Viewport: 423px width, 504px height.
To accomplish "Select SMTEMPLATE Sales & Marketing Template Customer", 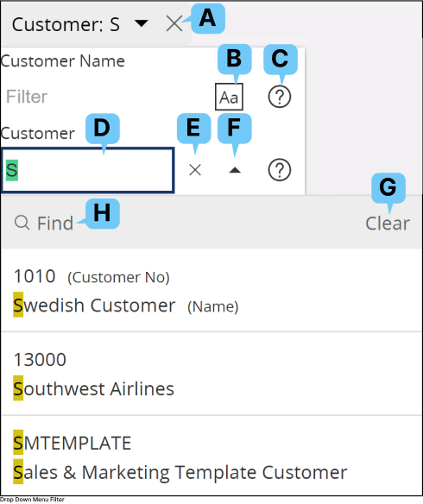I will tap(211, 457).
